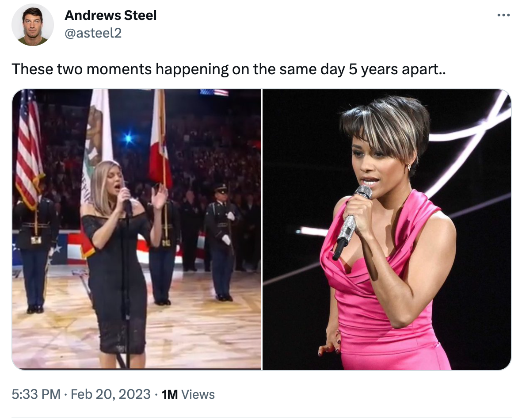Open the right pink dress photo
Image resolution: width=526 pixels, height=420 pixels.
[387, 229]
